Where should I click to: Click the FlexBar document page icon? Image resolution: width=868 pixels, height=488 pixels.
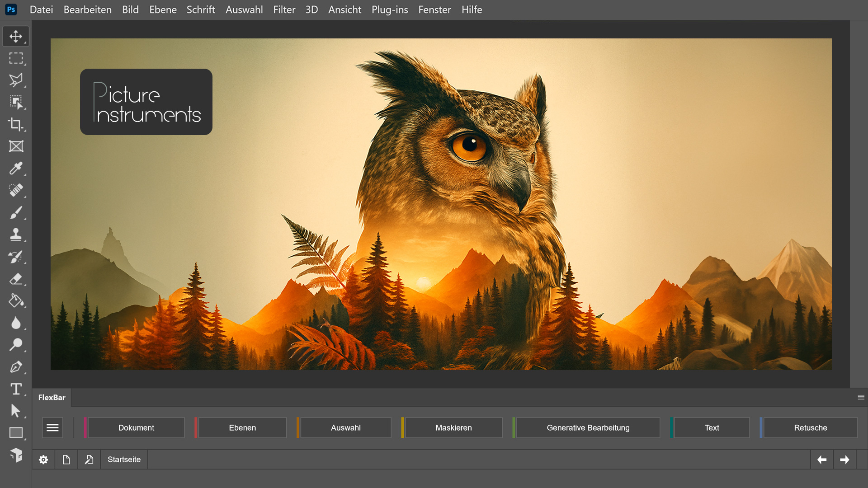pyautogui.click(x=66, y=460)
